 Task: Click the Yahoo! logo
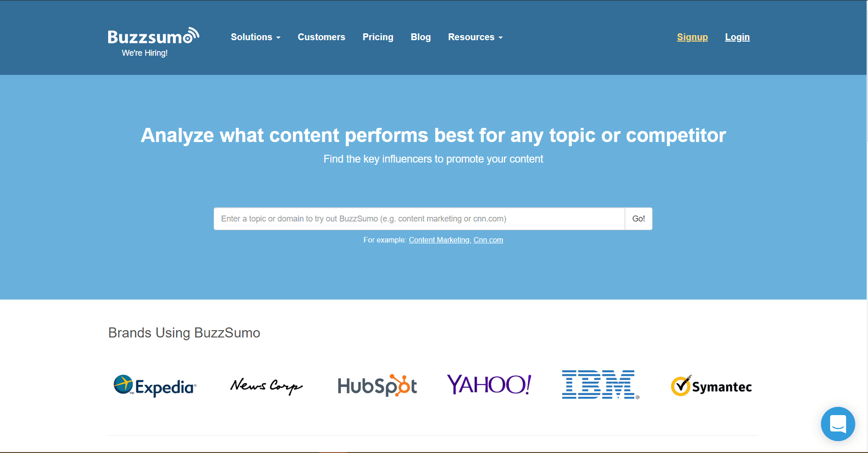(x=489, y=384)
